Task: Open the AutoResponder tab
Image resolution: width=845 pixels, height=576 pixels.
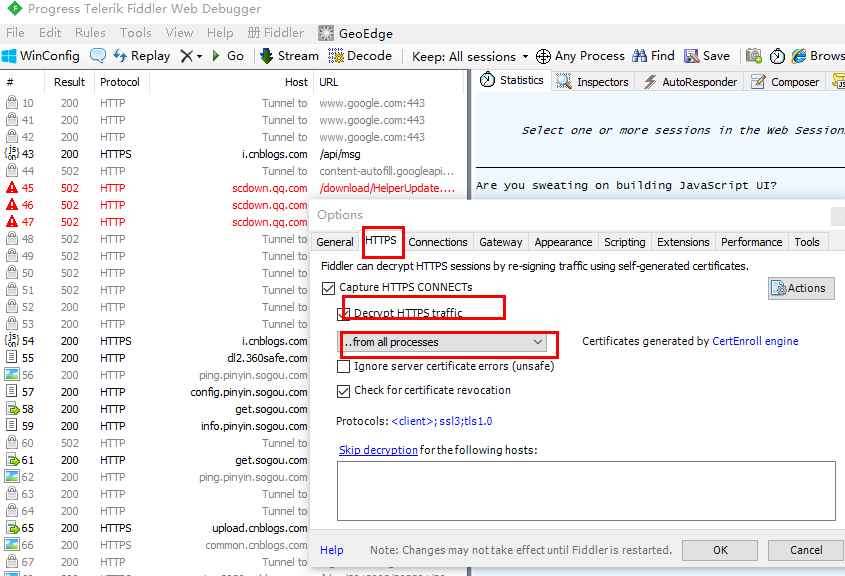Action: 690,82
